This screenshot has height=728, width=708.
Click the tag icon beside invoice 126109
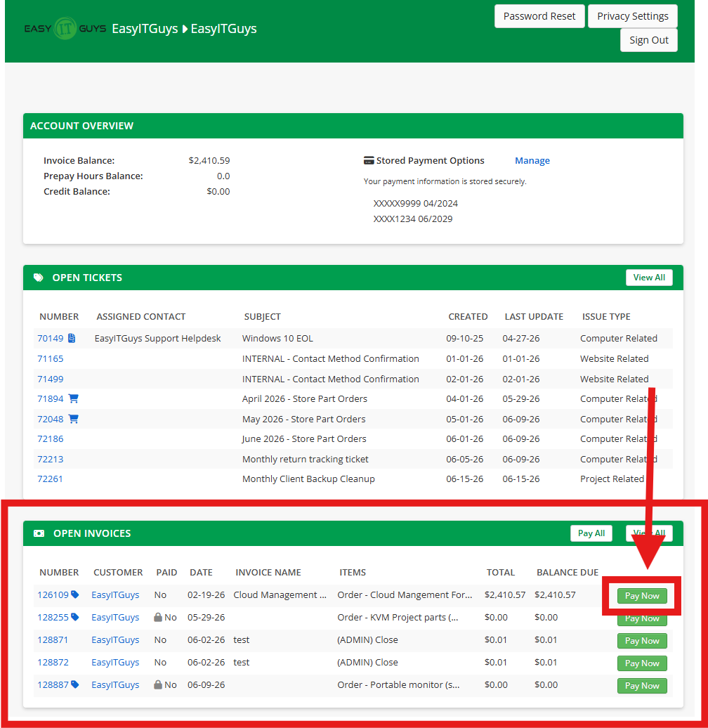74,594
